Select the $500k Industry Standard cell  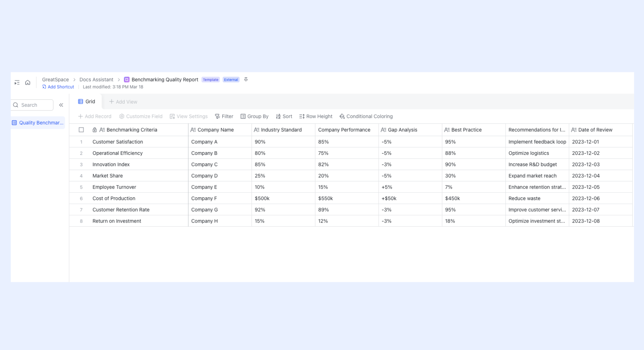coord(283,198)
